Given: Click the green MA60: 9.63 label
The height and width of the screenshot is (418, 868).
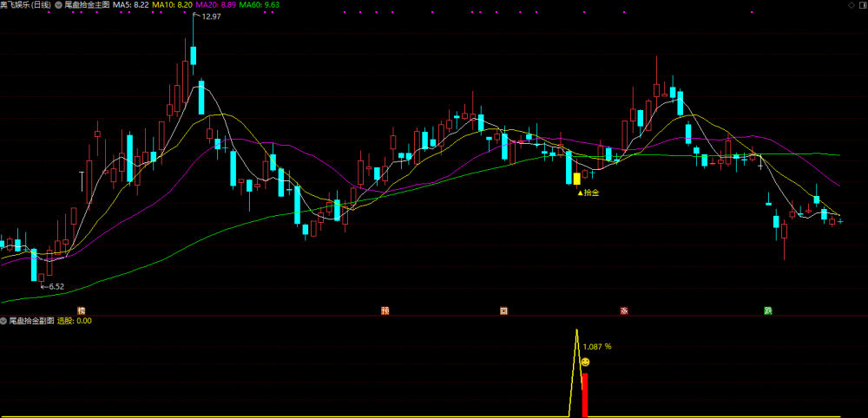Looking at the screenshot, I should pos(259,4).
